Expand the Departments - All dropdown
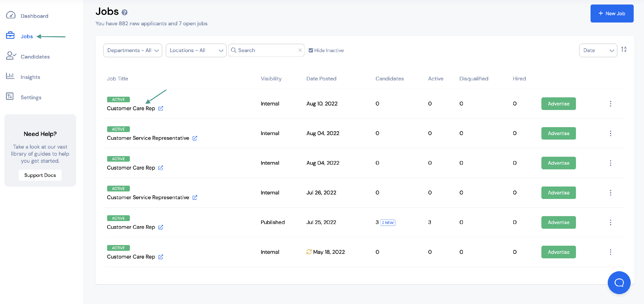644x304 pixels. tap(133, 50)
